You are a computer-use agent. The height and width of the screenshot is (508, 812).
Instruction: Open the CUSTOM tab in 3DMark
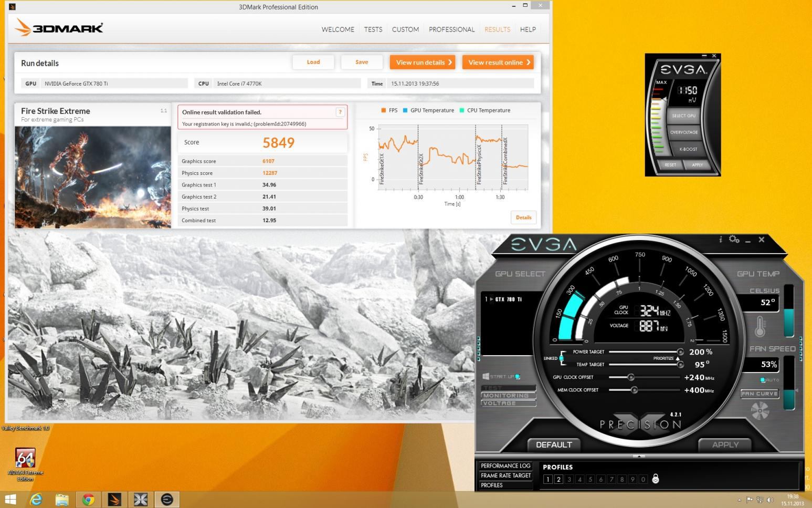tap(405, 29)
